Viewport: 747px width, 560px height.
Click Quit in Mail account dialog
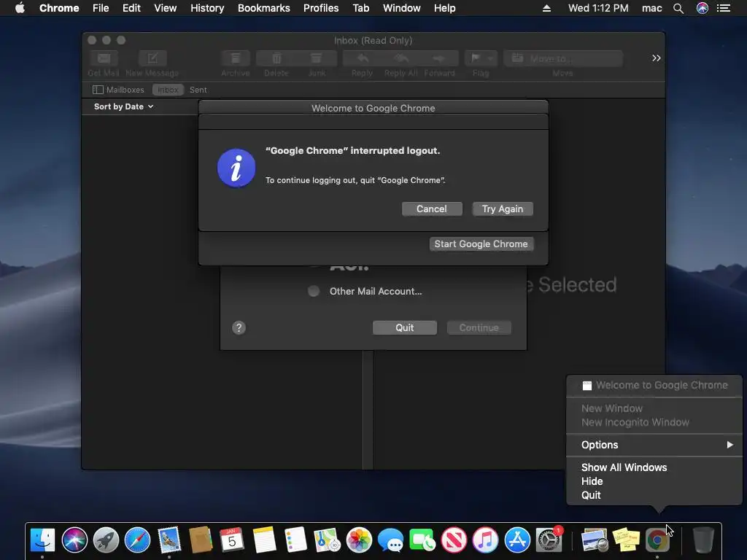click(x=404, y=327)
